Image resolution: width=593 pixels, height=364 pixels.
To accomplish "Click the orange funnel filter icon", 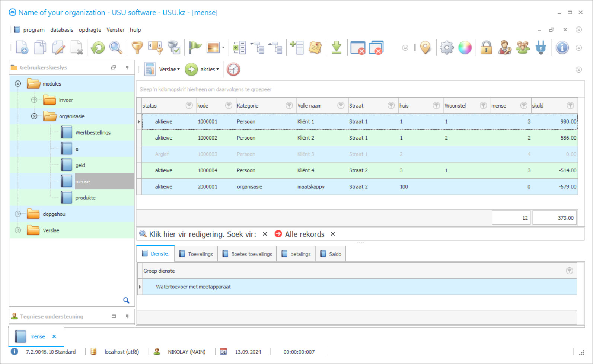I will coord(137,48).
